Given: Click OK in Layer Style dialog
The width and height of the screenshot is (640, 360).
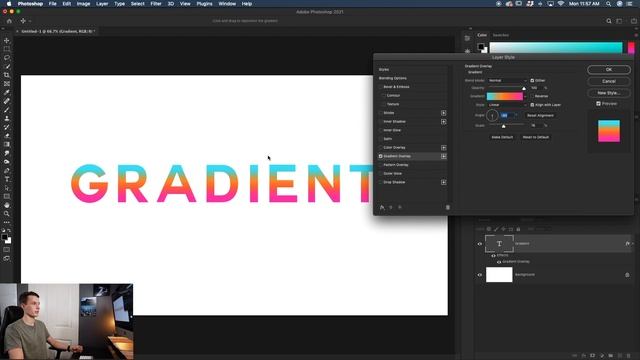Looking at the screenshot, I should coord(609,70).
